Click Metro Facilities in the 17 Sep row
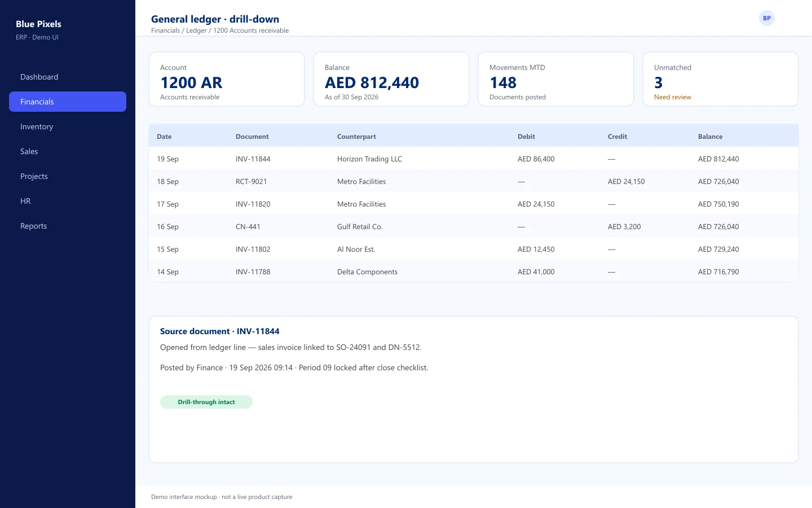This screenshot has width=812, height=508. tap(361, 204)
